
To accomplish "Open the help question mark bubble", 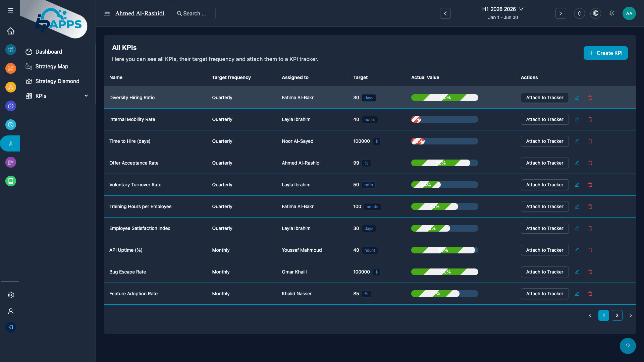I will point(628,346).
